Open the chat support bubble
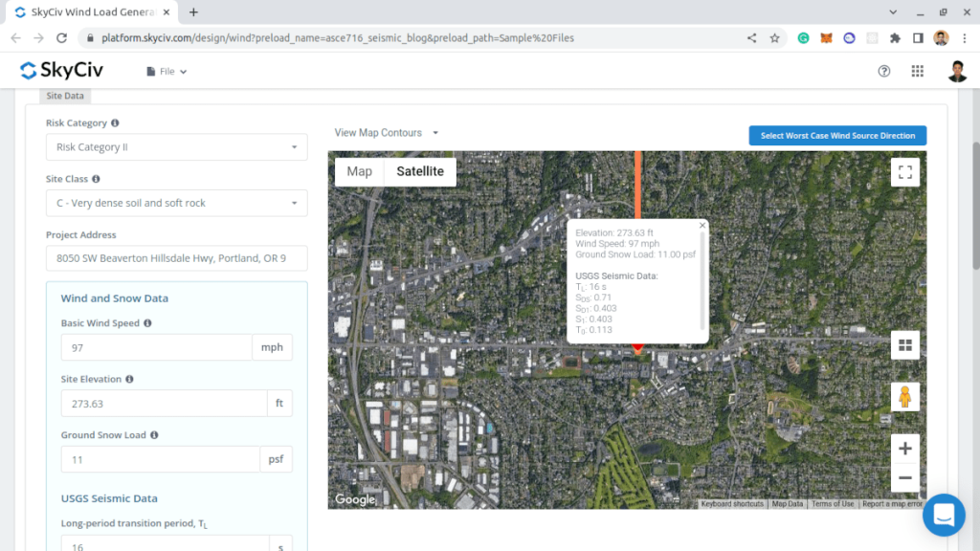The height and width of the screenshot is (551, 980). 944,515
